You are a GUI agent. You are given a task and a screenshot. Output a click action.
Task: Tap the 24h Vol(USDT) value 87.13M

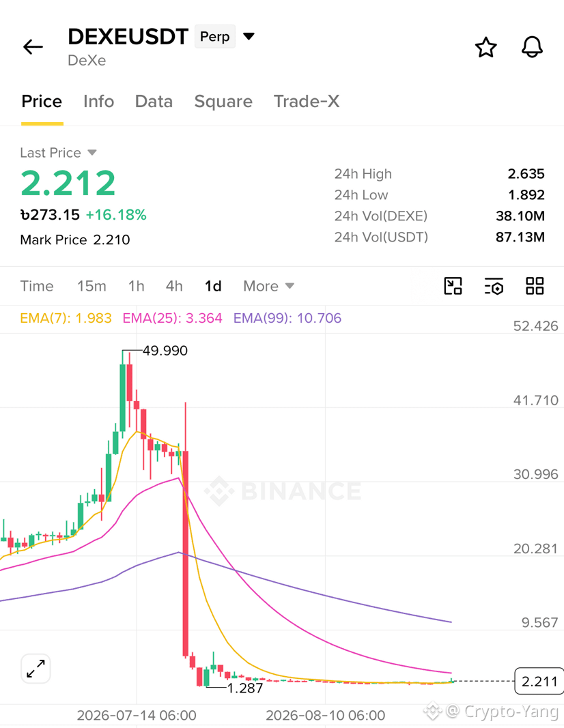pos(520,237)
